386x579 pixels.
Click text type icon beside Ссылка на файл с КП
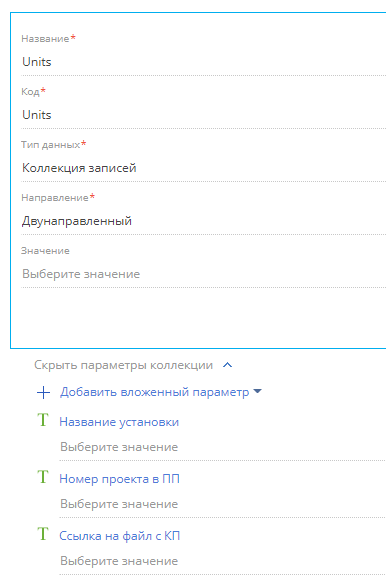[x=43, y=534]
